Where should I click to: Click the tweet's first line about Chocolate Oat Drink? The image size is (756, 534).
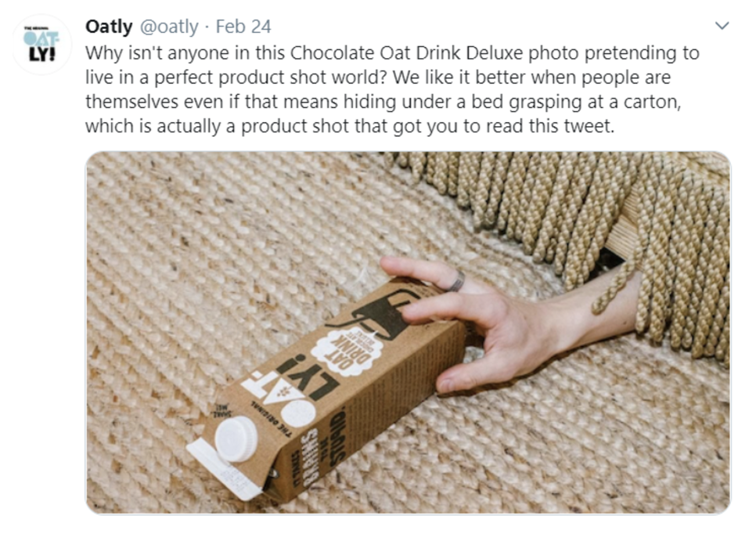point(392,52)
